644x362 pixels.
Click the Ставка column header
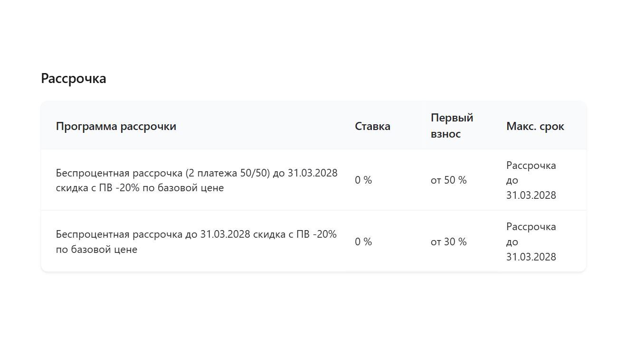click(372, 126)
